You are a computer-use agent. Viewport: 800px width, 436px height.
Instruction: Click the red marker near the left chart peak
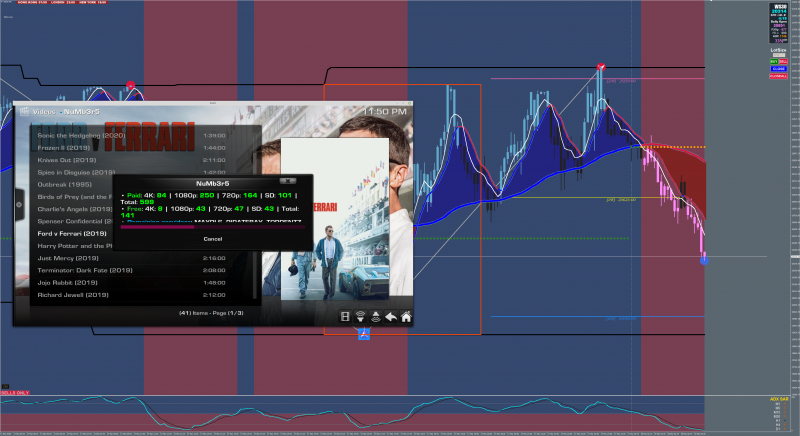pyautogui.click(x=131, y=85)
